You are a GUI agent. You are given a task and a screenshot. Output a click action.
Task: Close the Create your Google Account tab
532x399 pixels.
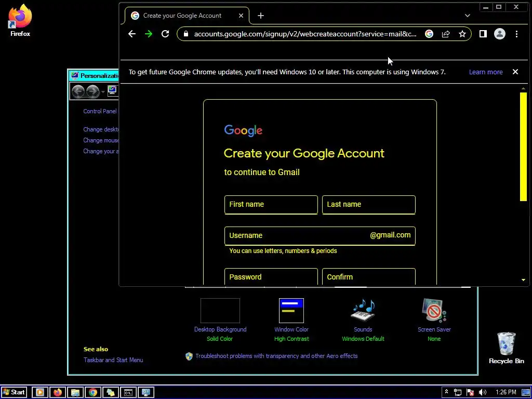pos(241,16)
